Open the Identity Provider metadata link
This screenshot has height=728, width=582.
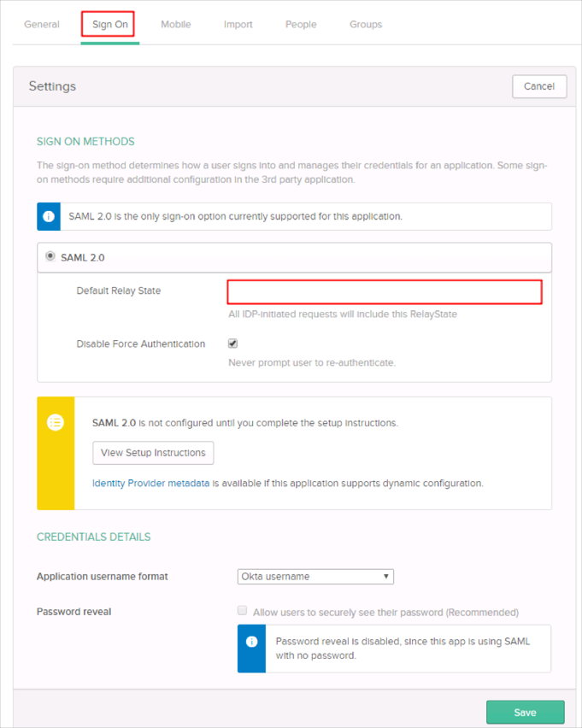point(150,483)
